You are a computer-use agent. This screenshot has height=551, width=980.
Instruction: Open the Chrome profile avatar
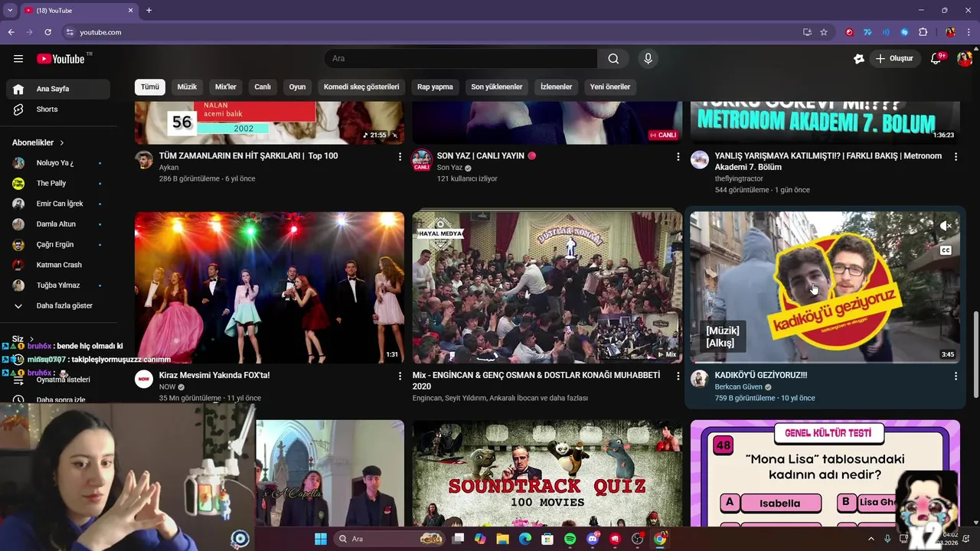click(950, 32)
